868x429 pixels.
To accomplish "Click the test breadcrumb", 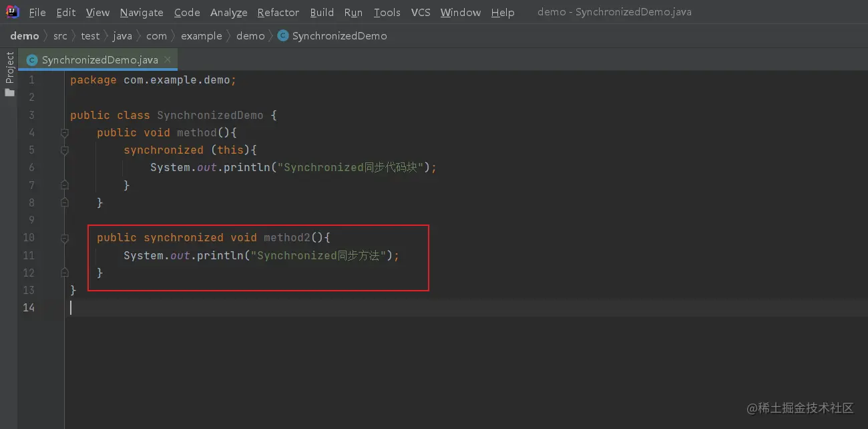I will click(90, 36).
